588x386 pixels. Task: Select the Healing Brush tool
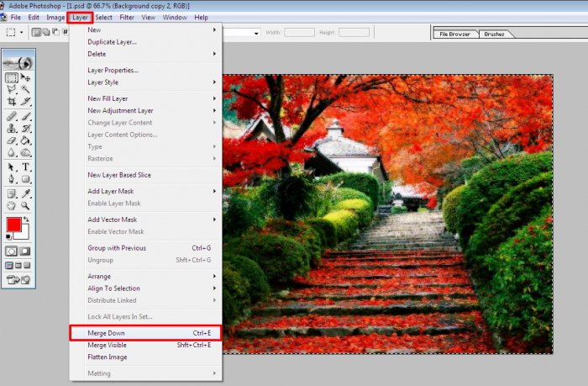pos(11,116)
